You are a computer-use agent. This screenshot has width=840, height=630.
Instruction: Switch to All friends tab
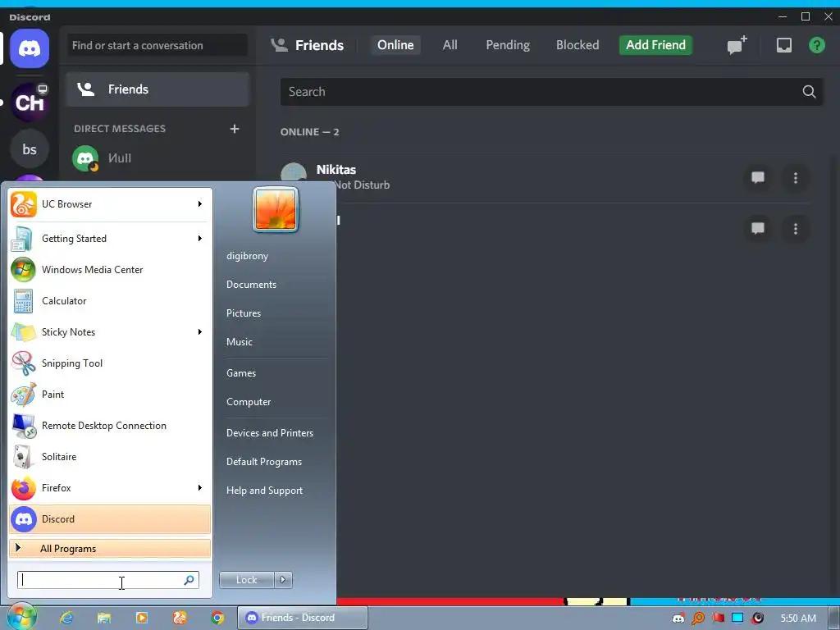450,45
